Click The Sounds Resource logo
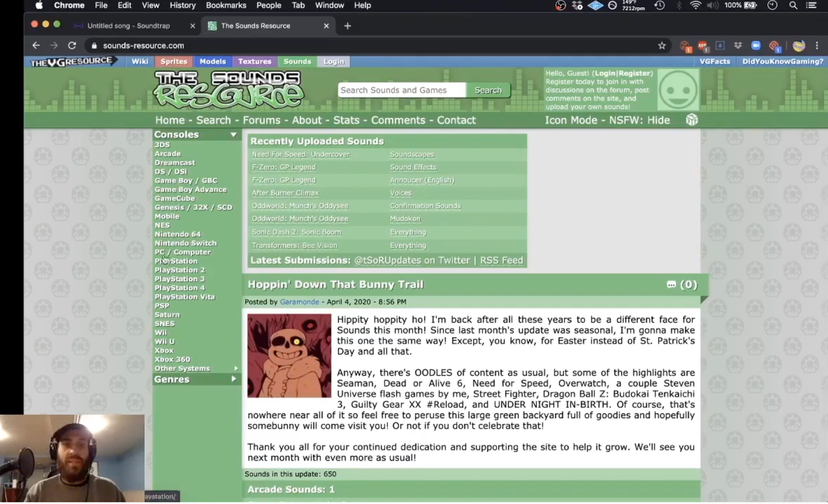 point(229,89)
